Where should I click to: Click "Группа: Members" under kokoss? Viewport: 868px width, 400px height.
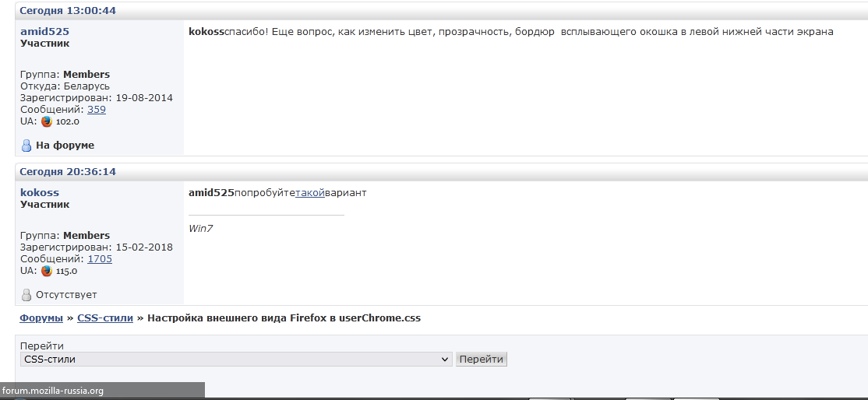(x=65, y=236)
